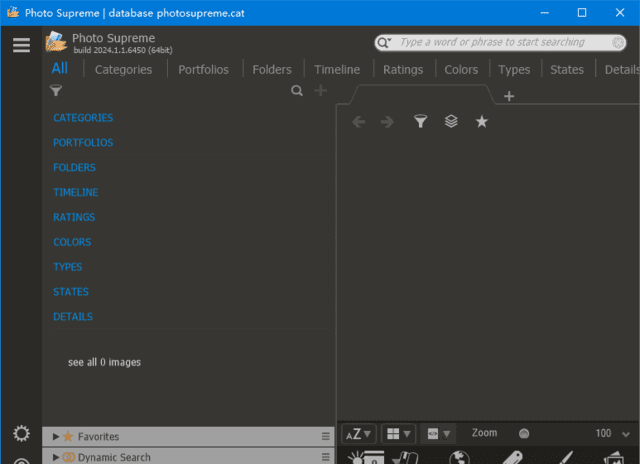Switch to the Portfolios tab
Screen dimensions: 640x464
coord(203,69)
